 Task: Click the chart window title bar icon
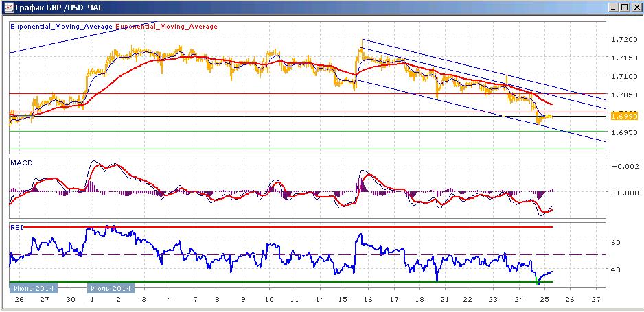point(8,8)
